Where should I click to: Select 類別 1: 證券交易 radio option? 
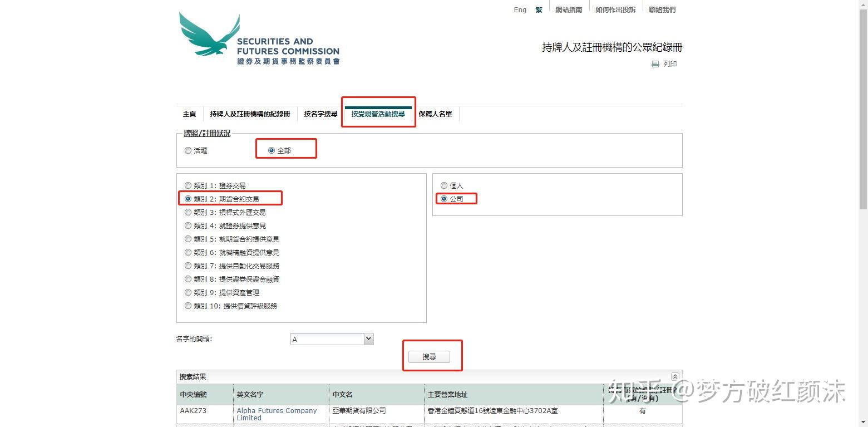(x=188, y=185)
